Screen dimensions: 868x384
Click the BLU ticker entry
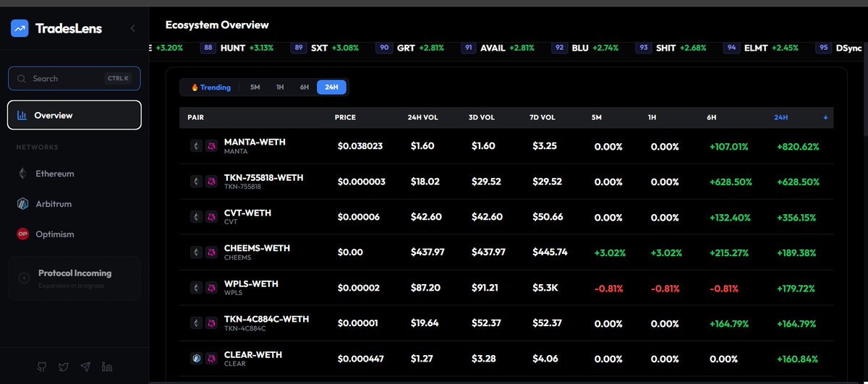pos(584,48)
